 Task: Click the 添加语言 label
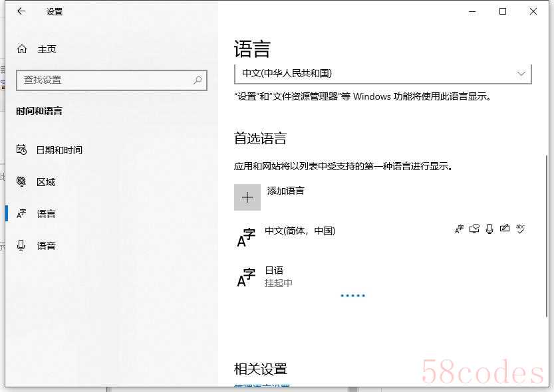click(285, 191)
